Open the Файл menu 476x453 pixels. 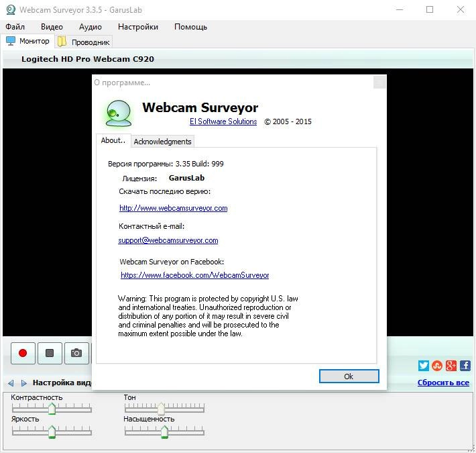point(15,27)
